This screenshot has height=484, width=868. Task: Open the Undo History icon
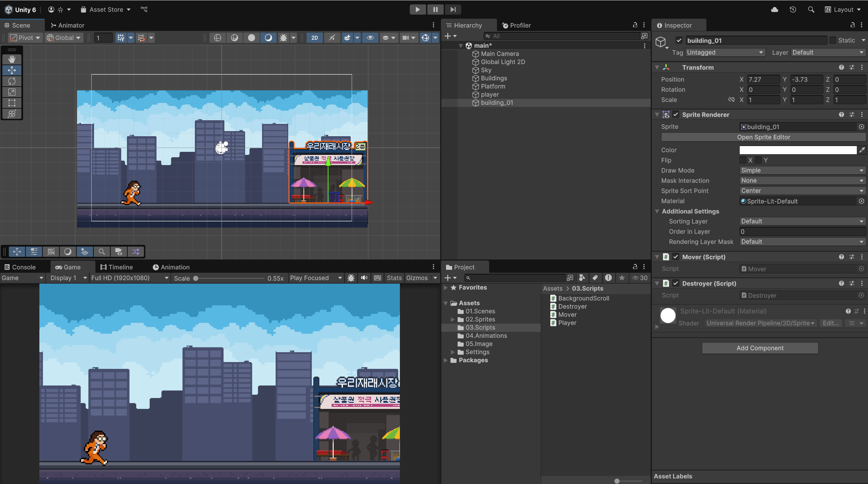pos(793,10)
